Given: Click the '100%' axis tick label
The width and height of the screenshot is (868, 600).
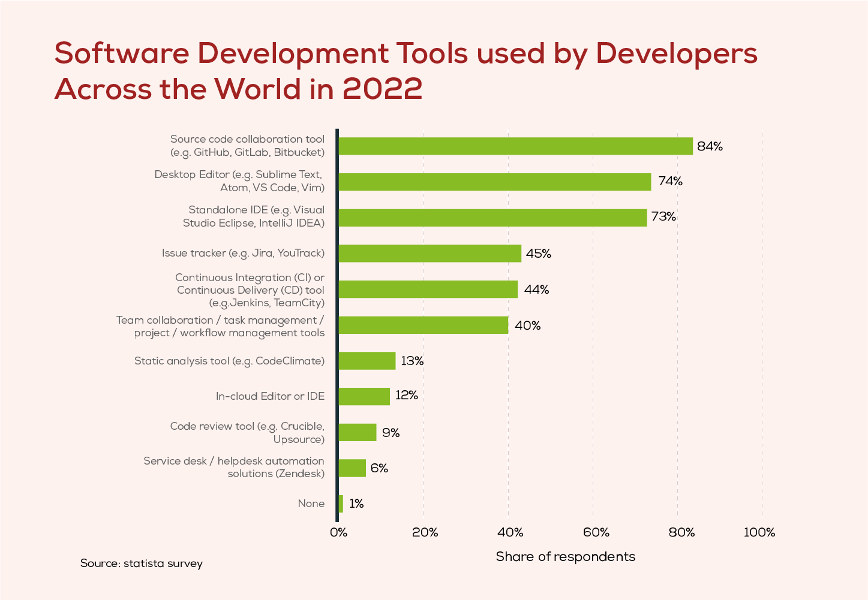Looking at the screenshot, I should point(759,532).
